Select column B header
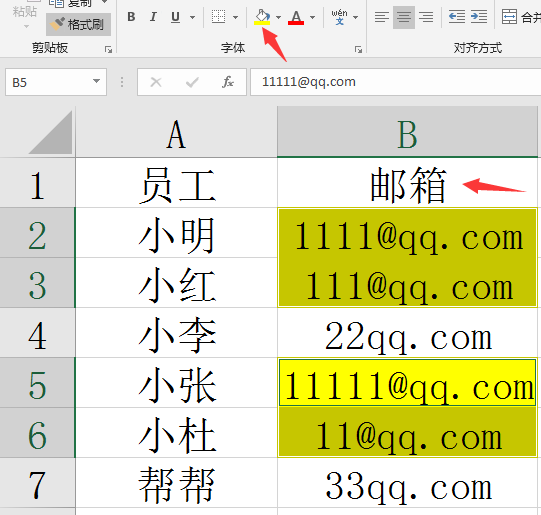The image size is (541, 515). (407, 133)
